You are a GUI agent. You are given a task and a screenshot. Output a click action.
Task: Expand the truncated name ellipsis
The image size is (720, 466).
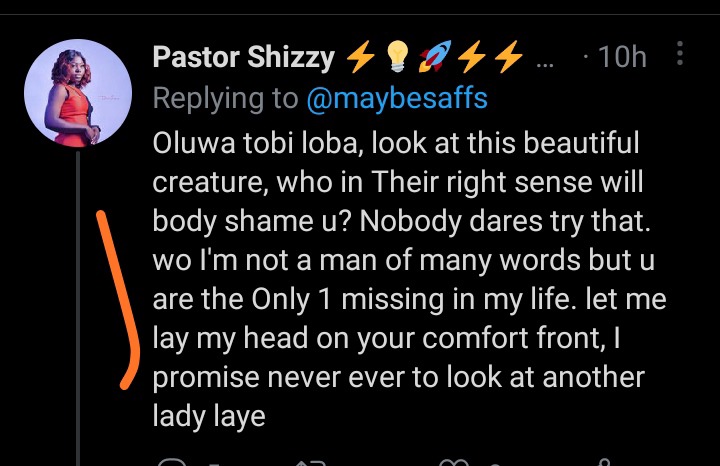pos(545,64)
